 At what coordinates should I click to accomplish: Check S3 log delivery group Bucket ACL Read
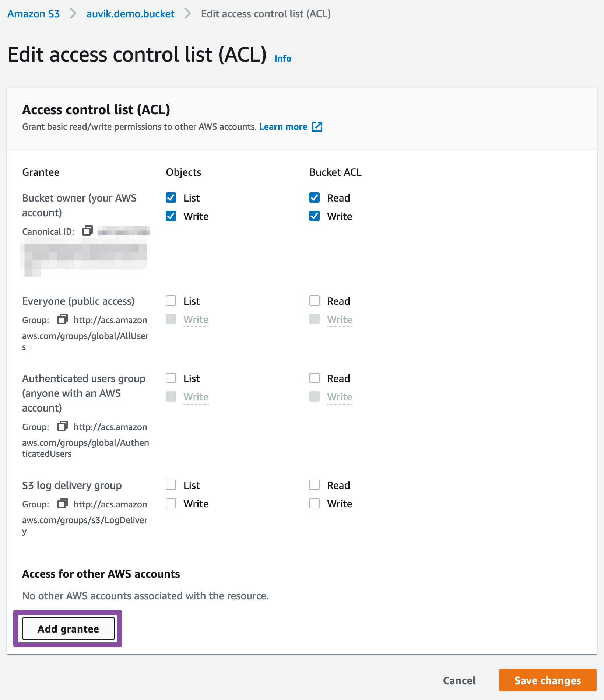[315, 485]
